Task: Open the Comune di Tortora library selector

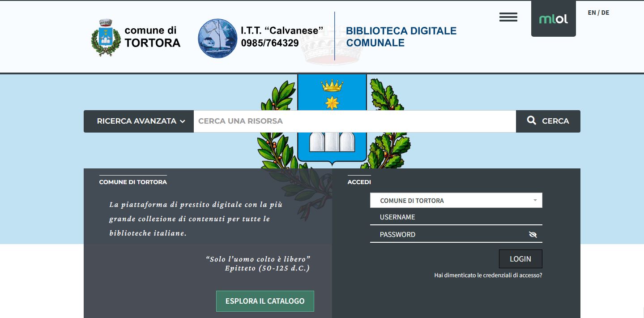Action: pos(452,201)
